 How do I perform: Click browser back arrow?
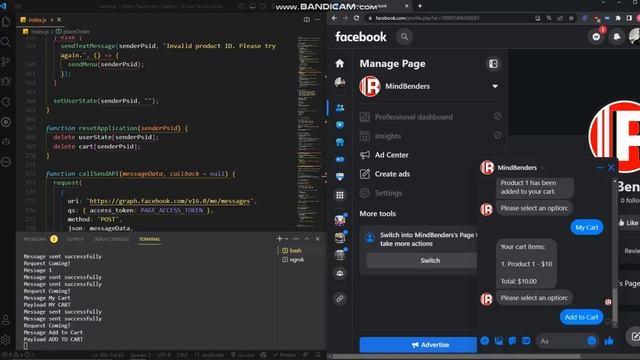[335, 18]
